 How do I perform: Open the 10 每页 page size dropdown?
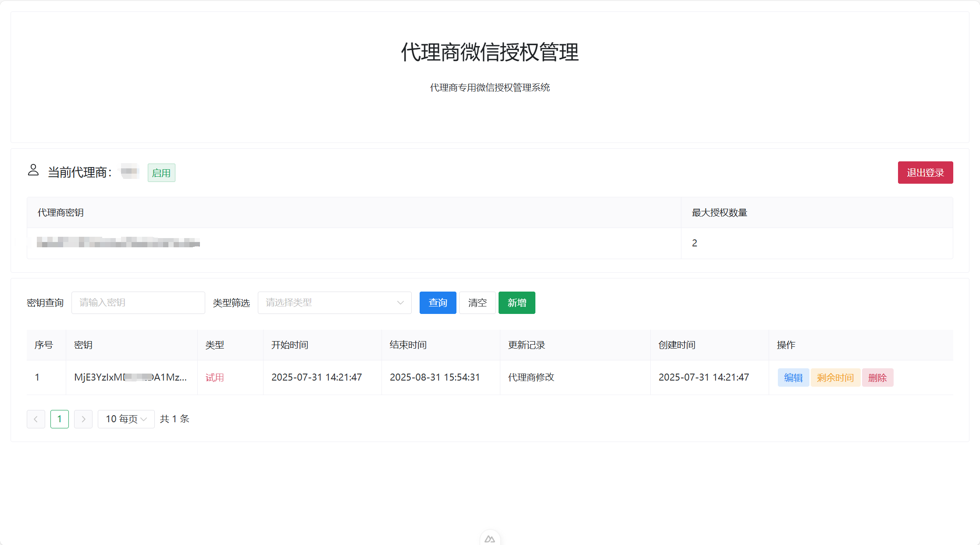(126, 419)
